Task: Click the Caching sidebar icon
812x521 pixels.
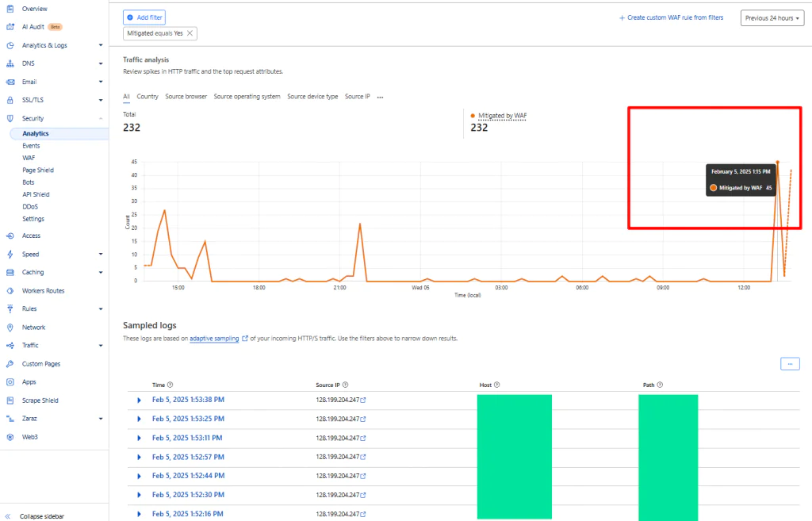Action: tap(10, 273)
